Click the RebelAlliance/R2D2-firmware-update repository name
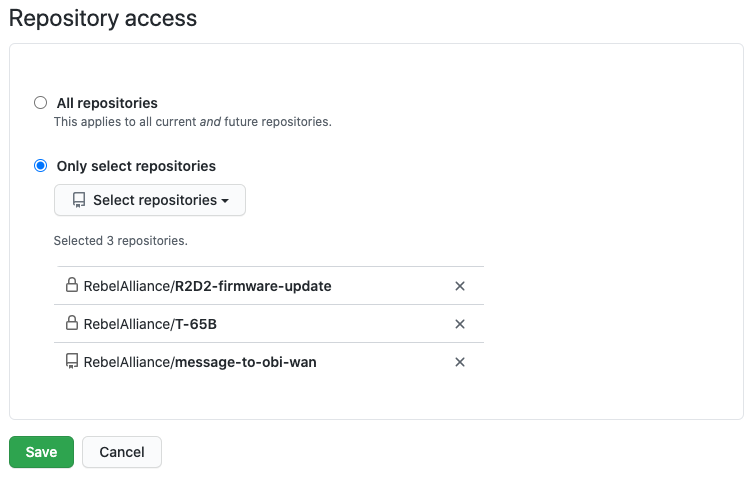This screenshot has height=479, width=755. (207, 286)
